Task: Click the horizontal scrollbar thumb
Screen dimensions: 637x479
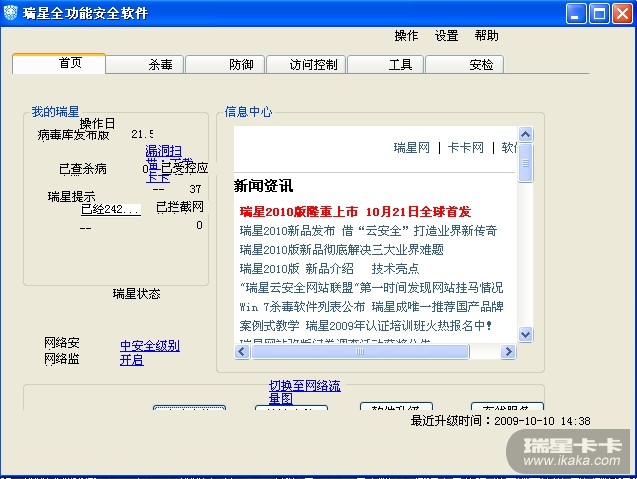Action: [360, 351]
